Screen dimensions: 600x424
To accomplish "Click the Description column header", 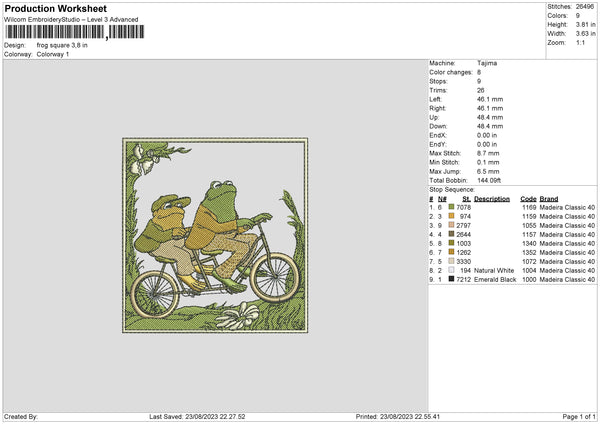I will 492,199.
